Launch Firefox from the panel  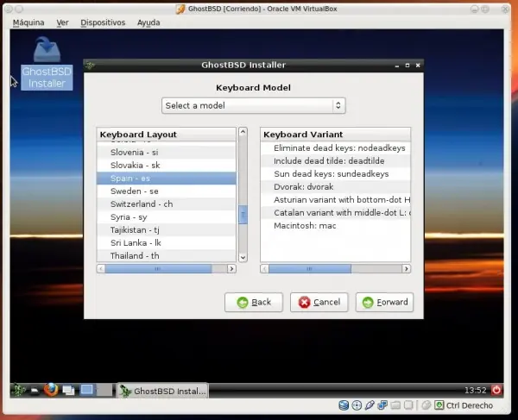[x=51, y=391]
